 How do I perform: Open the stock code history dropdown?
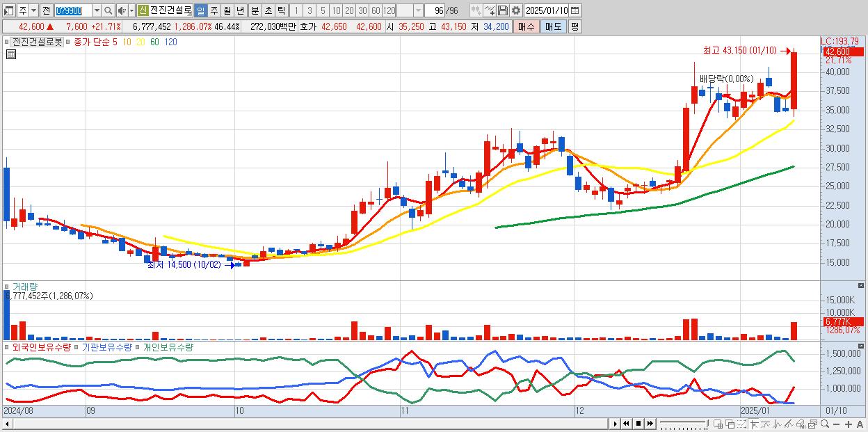97,10
